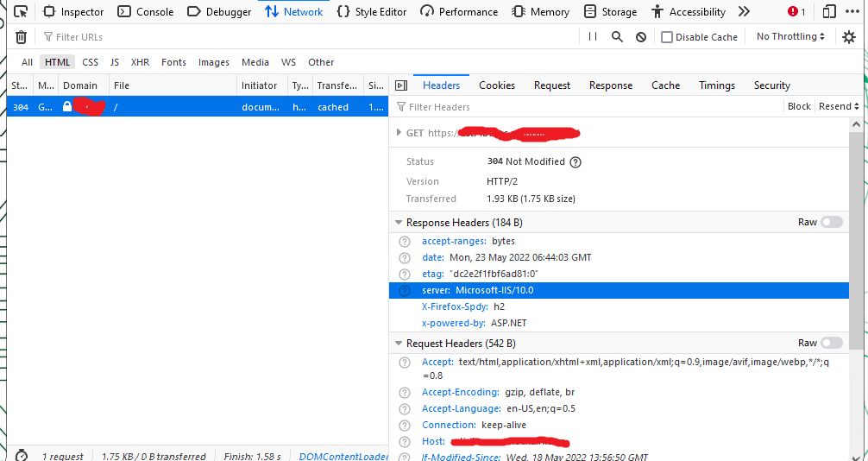
Task: Open help for accept-ranges header
Action: [405, 242]
